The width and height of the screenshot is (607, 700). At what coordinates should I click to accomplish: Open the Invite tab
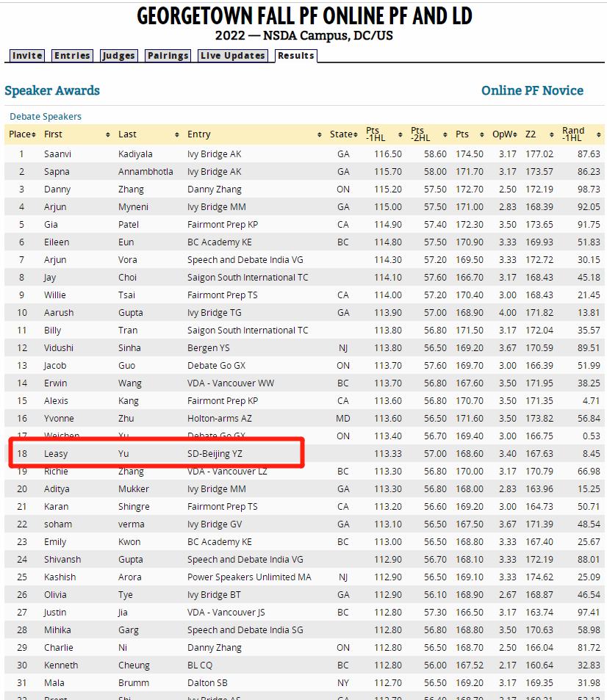[x=27, y=56]
